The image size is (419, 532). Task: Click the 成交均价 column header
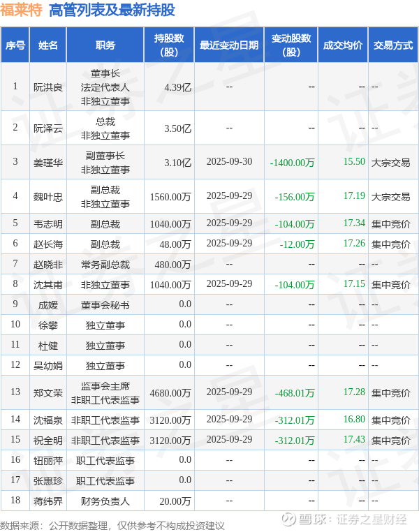tap(343, 45)
